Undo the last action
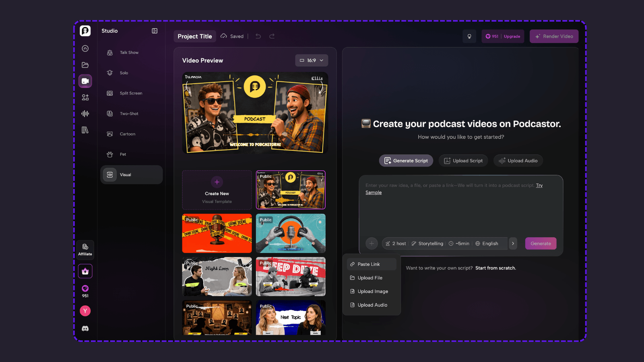This screenshot has height=362, width=644. tap(258, 36)
